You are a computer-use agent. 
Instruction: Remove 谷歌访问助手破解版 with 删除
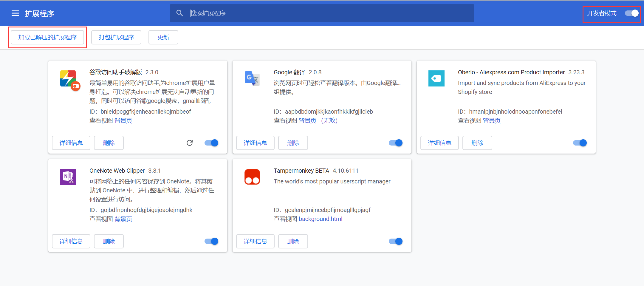pyautogui.click(x=109, y=143)
